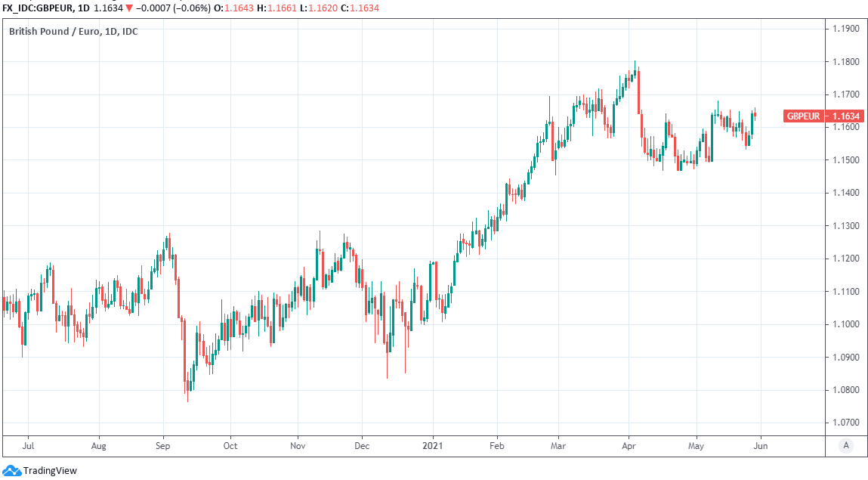Open the TradingView text link
868x480 pixels.
[50, 471]
